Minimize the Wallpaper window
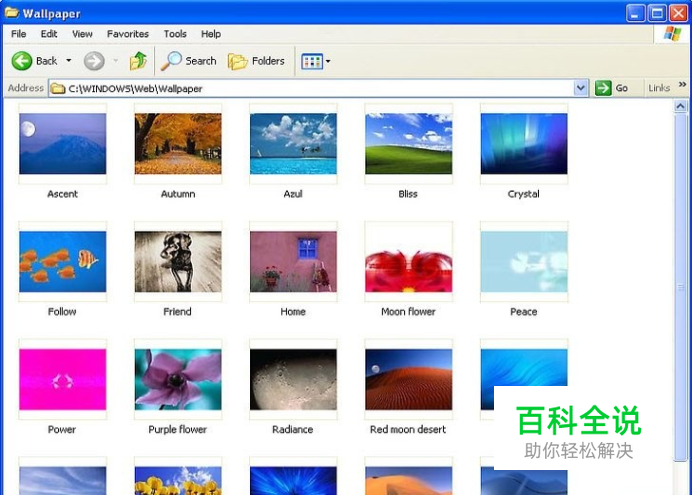Screen dimensions: 692x495 pyautogui.click(x=635, y=13)
